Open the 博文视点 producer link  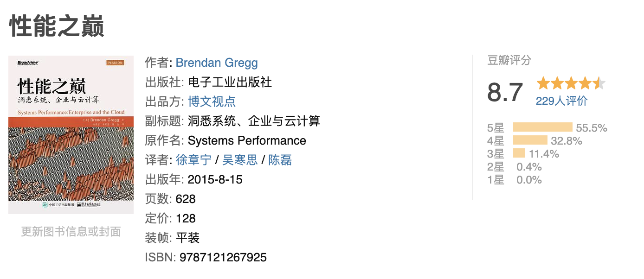(212, 101)
